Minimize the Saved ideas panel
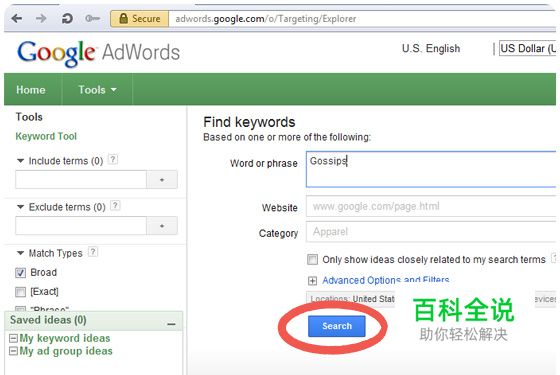Image resolution: width=560 pixels, height=375 pixels. click(x=171, y=324)
